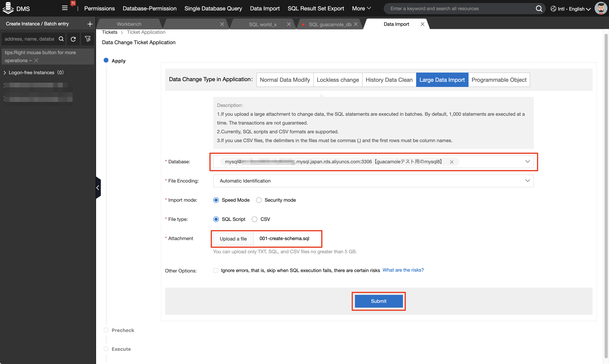Select CSV file type
The image size is (609, 364).
coord(254,219)
